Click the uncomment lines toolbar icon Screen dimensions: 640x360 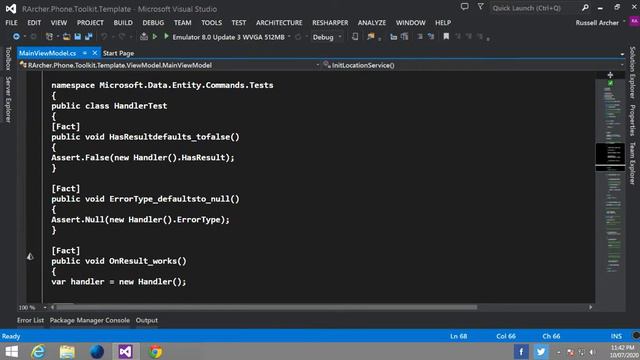[x=431, y=37]
